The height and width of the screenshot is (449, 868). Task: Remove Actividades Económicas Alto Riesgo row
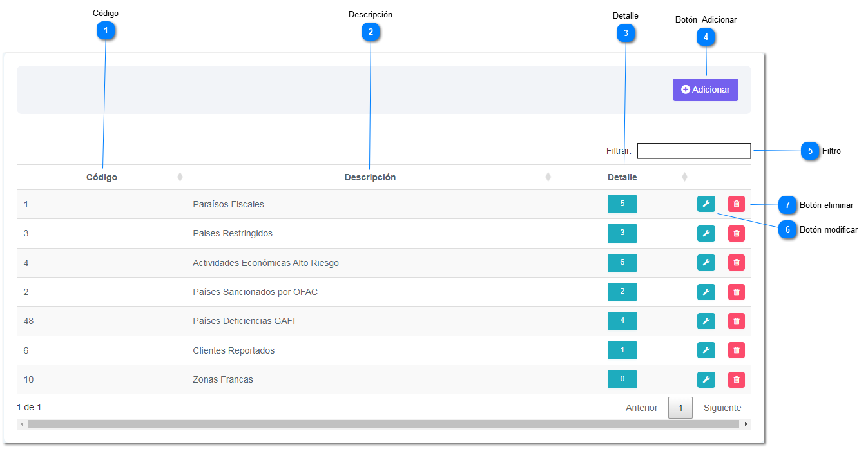pos(737,263)
